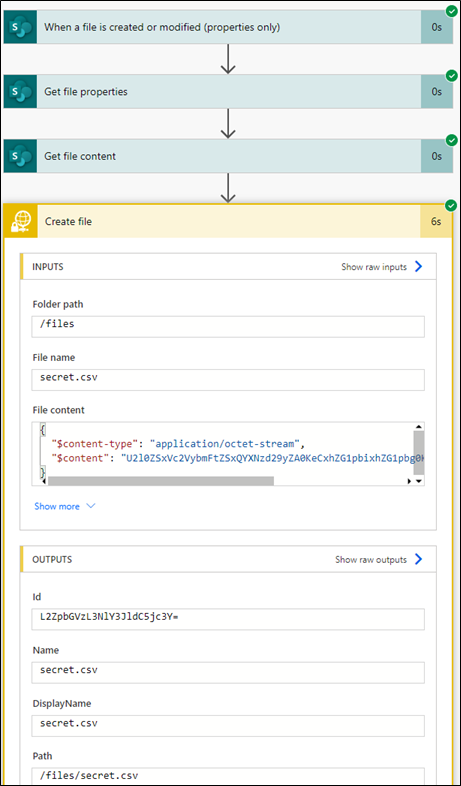Image resolution: width=461 pixels, height=786 pixels.
Task: Click green success check on the trigger step
Action: (451, 11)
